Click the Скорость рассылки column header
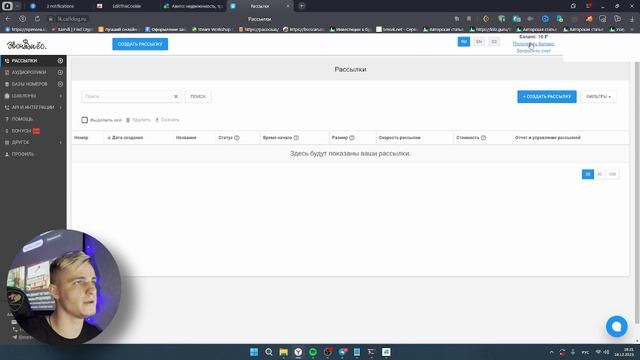Image resolution: width=640 pixels, height=360 pixels. [400, 138]
